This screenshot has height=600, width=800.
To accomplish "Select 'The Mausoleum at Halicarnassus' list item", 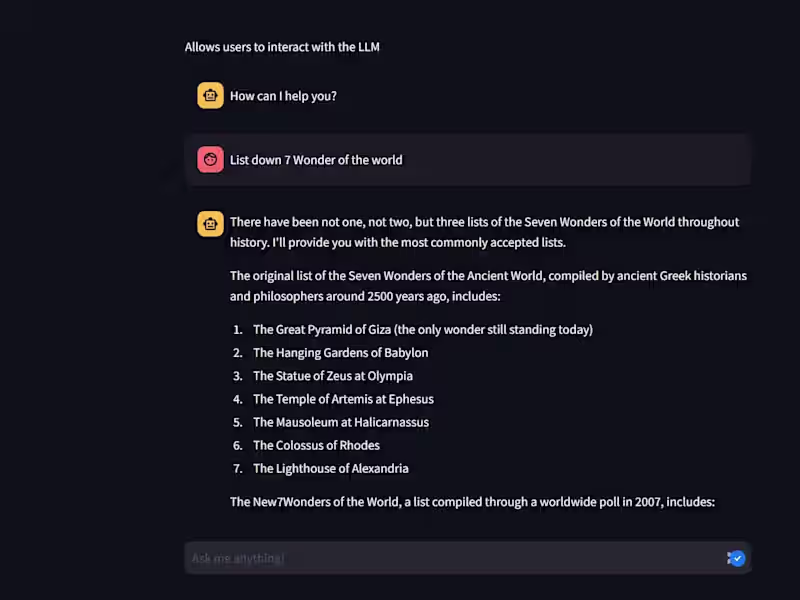I will (340, 422).
